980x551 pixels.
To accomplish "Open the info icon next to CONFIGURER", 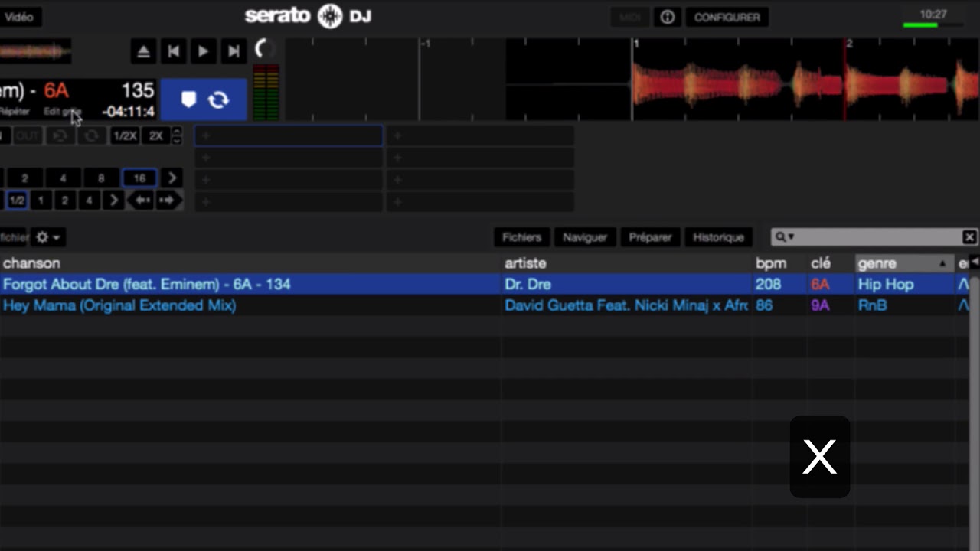I will point(668,17).
